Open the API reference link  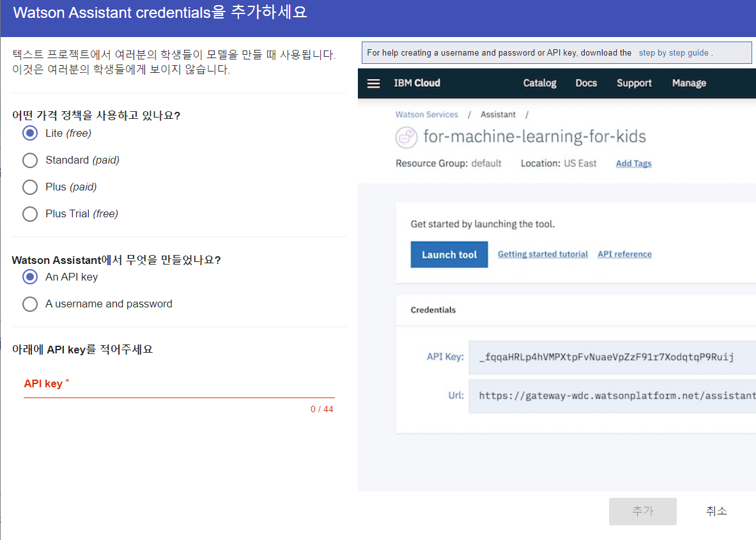624,254
